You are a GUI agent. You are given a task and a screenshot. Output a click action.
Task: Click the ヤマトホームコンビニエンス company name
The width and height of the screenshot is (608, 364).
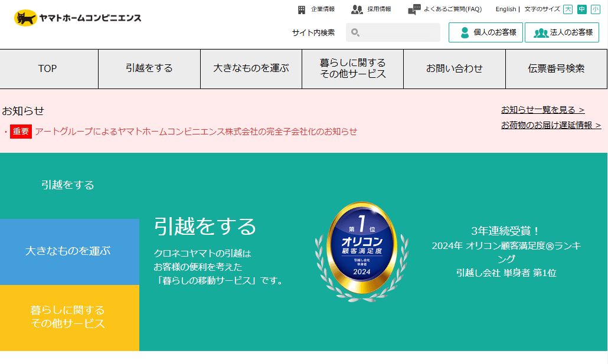click(90, 18)
